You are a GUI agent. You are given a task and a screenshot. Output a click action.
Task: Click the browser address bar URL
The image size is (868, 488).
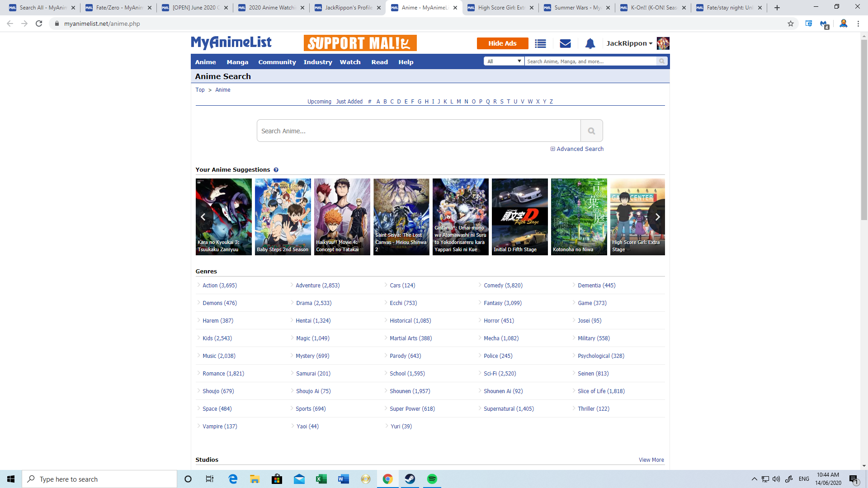coord(102,23)
